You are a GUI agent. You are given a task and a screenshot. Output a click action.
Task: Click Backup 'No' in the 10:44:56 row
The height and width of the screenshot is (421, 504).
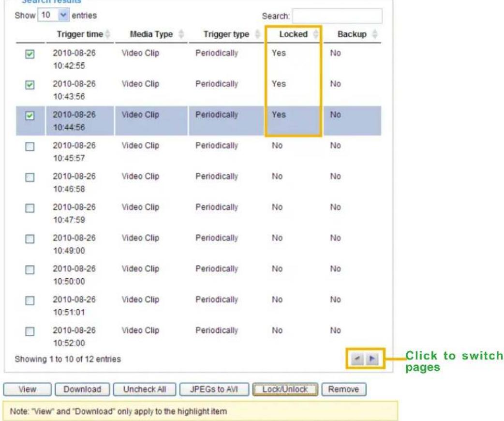[x=335, y=115]
